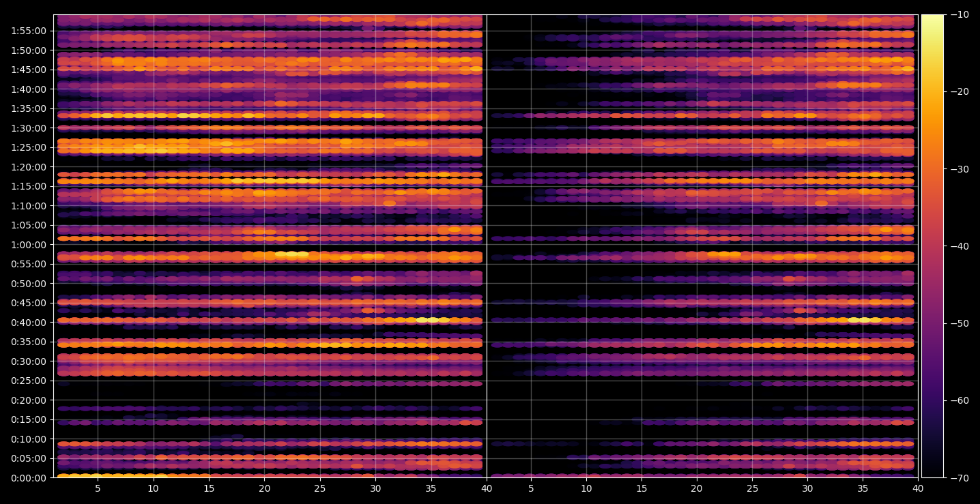Select the 1:25:00 time label
The image size is (980, 504).
coord(29,147)
